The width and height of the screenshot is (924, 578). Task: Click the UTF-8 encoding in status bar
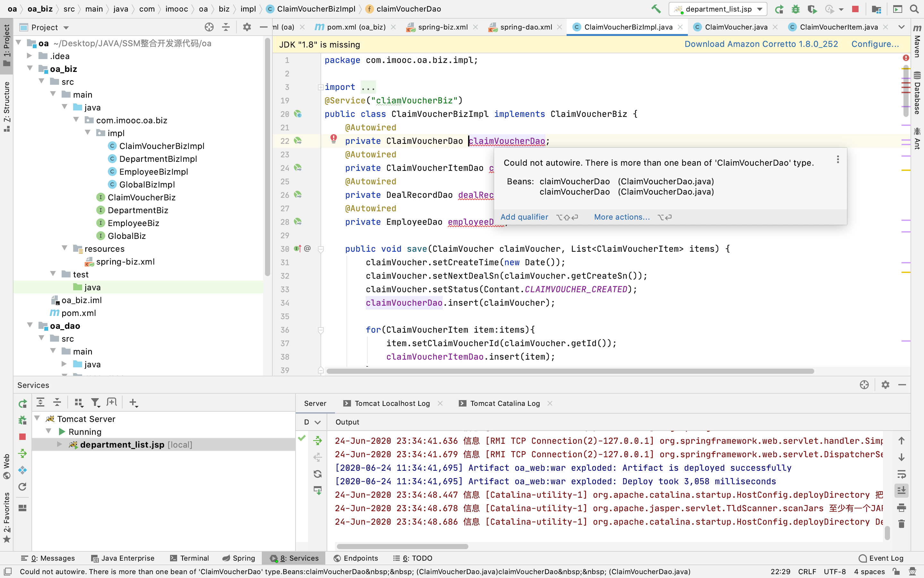point(835,572)
